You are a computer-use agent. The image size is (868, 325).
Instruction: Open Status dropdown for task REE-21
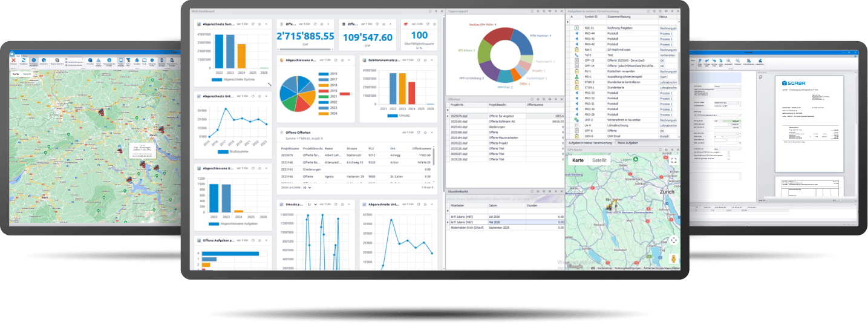[x=668, y=28]
